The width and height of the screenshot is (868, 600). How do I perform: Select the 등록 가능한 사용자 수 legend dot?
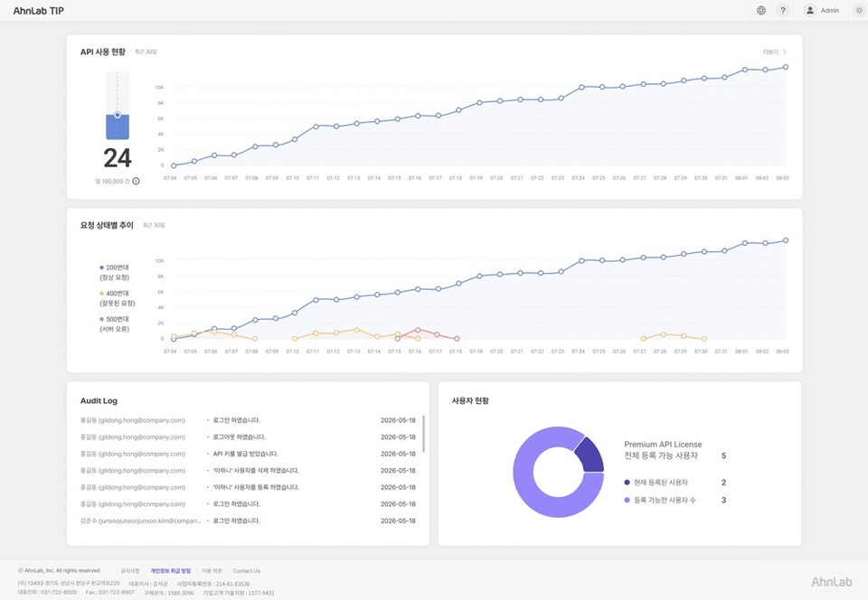pyautogui.click(x=627, y=500)
